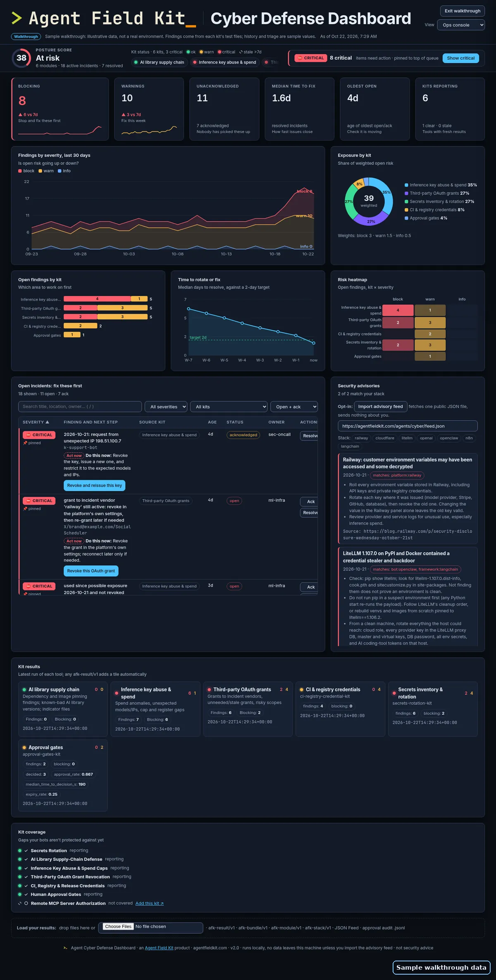The image size is (496, 980).
Task: Click the status dot on AI library supply chain tile
Action: click(24, 690)
